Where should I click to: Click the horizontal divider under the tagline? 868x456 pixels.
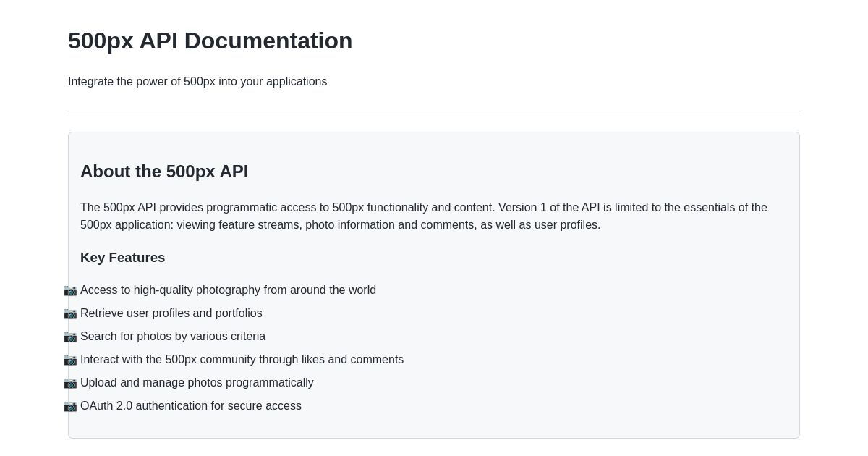click(434, 114)
